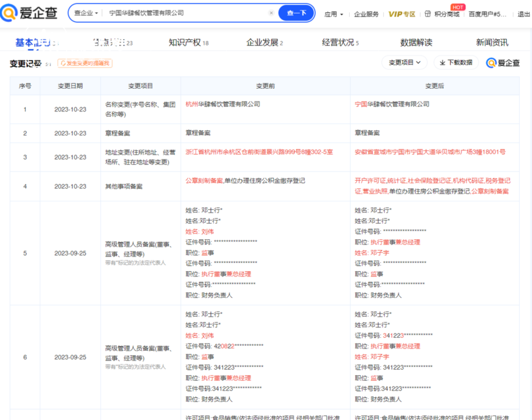Image resolution: width=532 pixels, height=420 pixels.
Task: Click the 变更日期 column header
Action: click(x=70, y=86)
